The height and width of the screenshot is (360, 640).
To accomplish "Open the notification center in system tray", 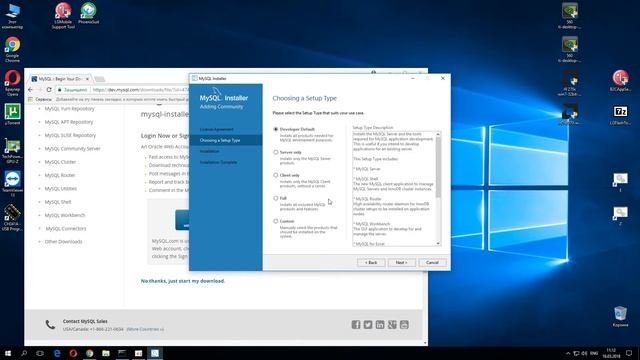I will (x=629, y=353).
